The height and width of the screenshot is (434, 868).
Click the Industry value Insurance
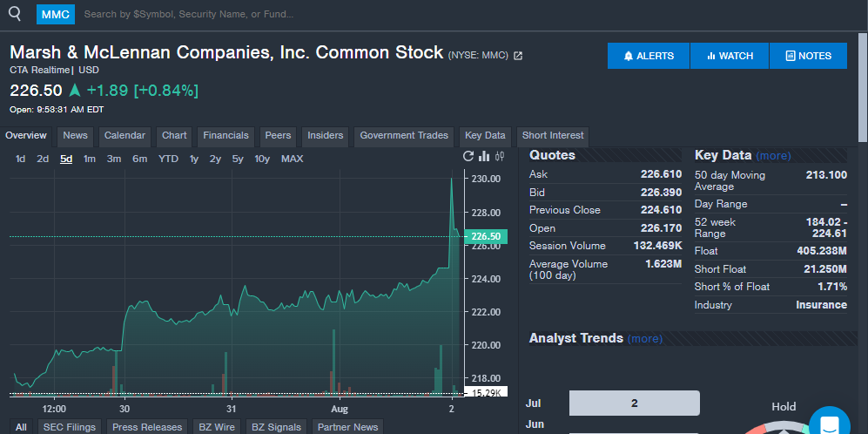[x=821, y=305]
